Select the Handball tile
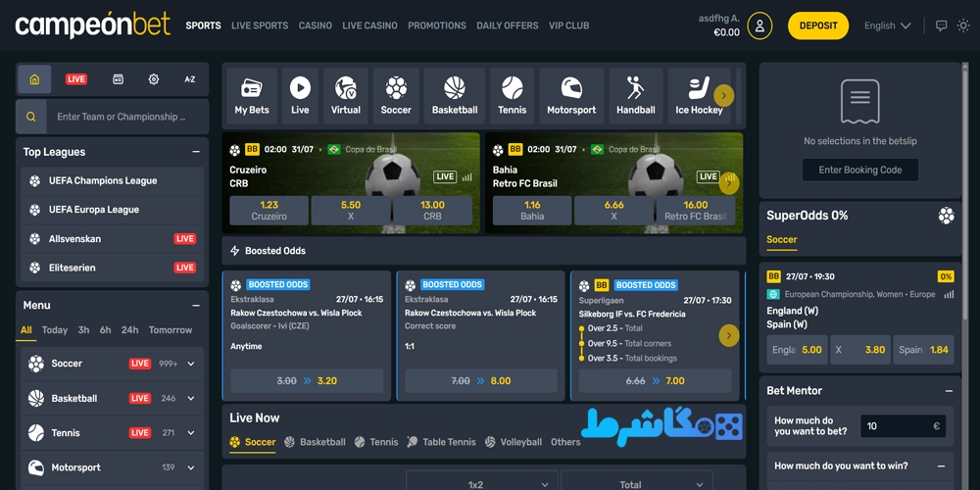Viewport: 980px width, 490px height. [636, 96]
